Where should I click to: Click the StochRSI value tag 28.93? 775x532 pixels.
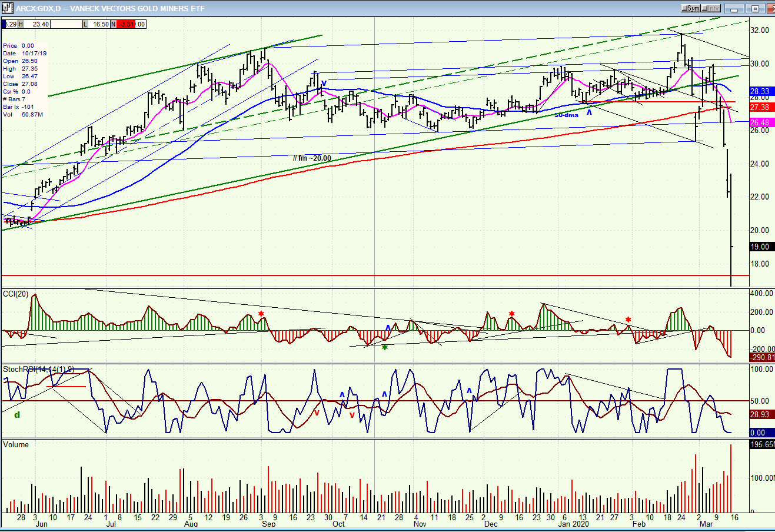[x=762, y=414]
